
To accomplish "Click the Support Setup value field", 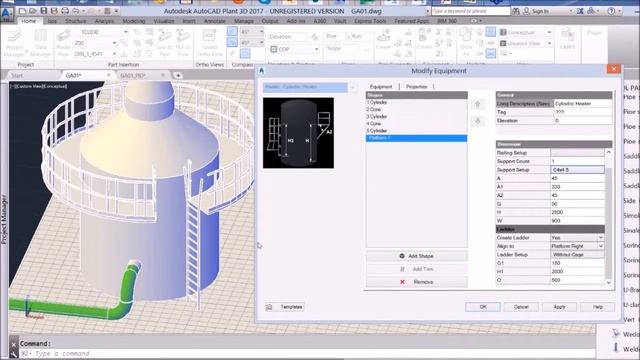I will [577, 169].
